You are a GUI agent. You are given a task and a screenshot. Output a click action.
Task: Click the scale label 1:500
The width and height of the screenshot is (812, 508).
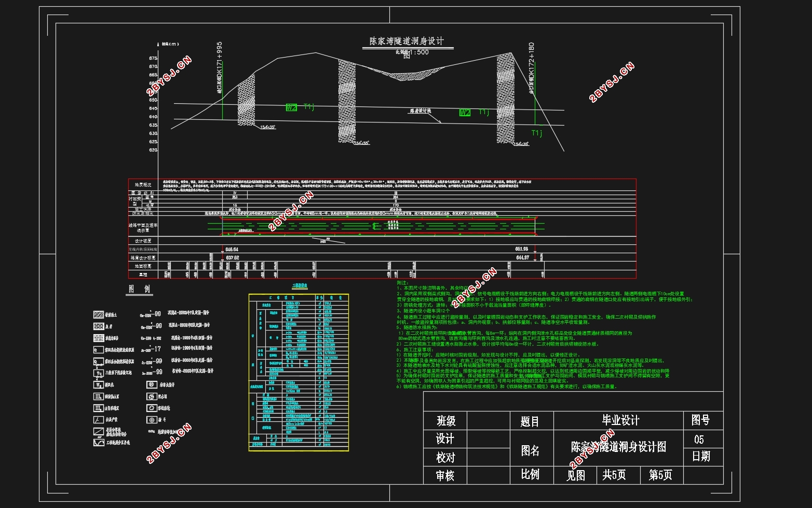[418, 52]
